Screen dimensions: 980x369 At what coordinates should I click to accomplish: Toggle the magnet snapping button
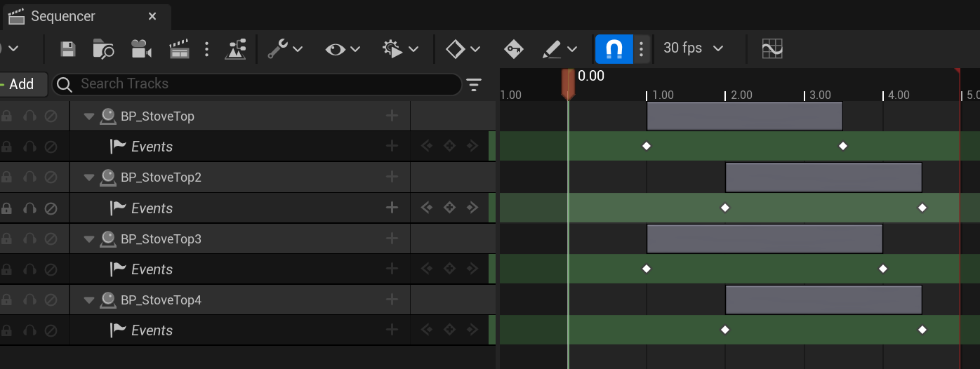pyautogui.click(x=614, y=49)
